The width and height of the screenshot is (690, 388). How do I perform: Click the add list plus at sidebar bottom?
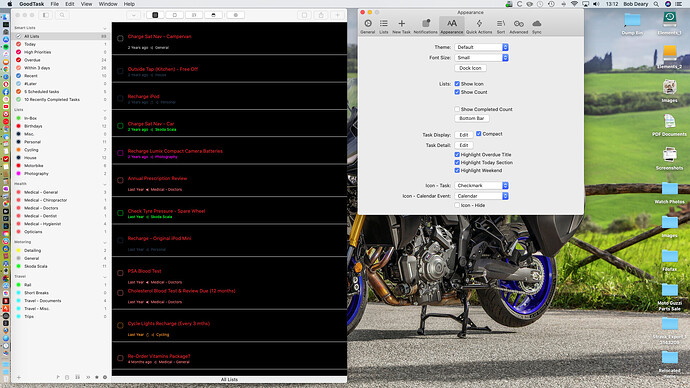click(18, 377)
